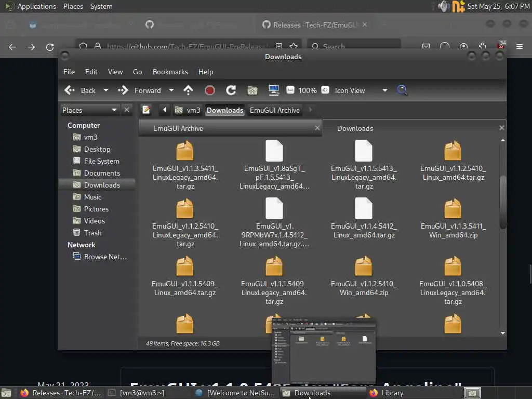Reload the current folder view
532x399 pixels.
click(231, 90)
